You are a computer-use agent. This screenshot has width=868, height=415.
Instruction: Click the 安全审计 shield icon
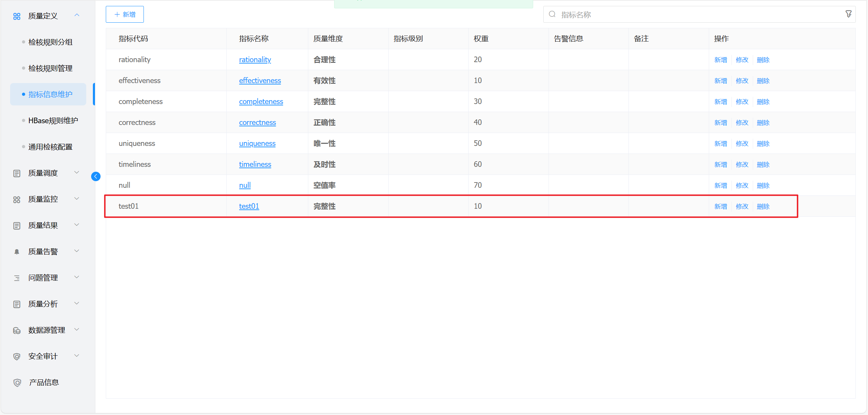(16, 356)
